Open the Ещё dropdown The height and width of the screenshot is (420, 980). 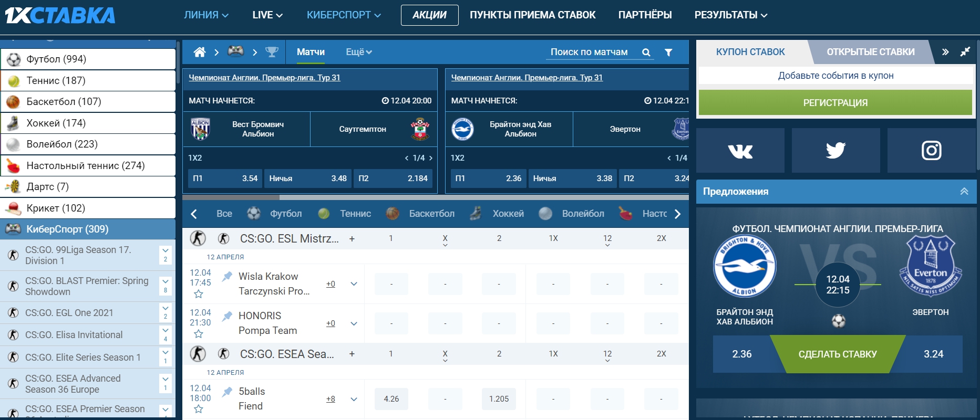[359, 52]
